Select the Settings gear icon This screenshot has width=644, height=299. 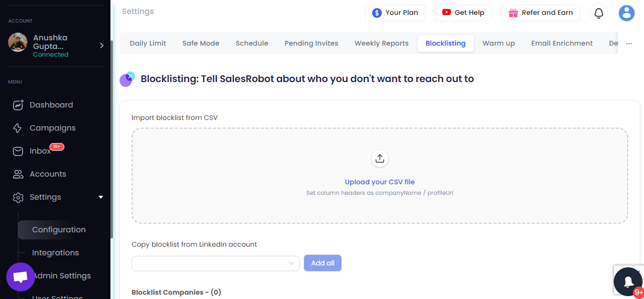(18, 197)
